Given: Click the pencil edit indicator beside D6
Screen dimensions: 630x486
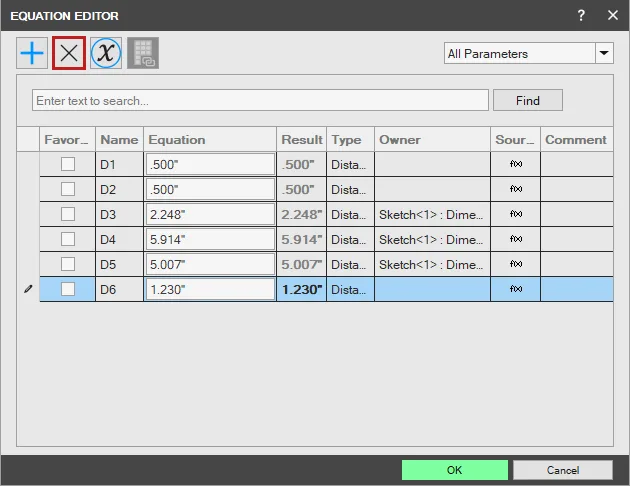Looking at the screenshot, I should pyautogui.click(x=28, y=289).
